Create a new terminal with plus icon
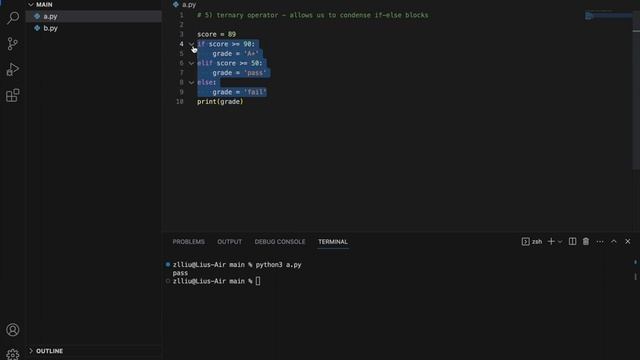640x360 pixels. pos(551,242)
